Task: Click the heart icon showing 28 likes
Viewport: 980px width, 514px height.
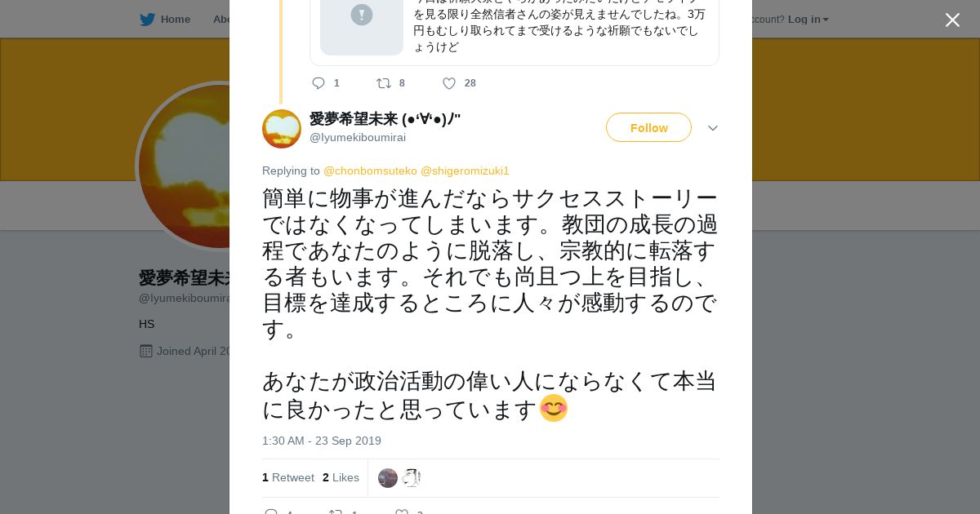Action: (x=449, y=83)
